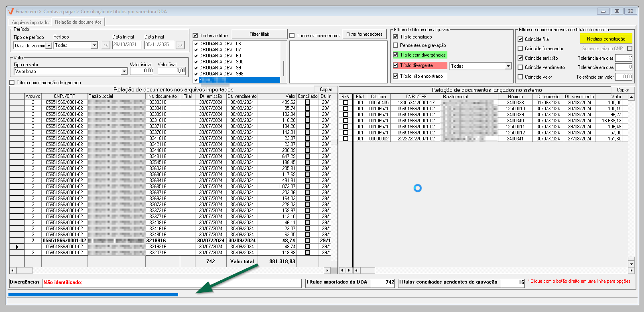This screenshot has width=644, height=312.
Task: Click scroll up arrow in system documents grid
Action: (x=631, y=97)
